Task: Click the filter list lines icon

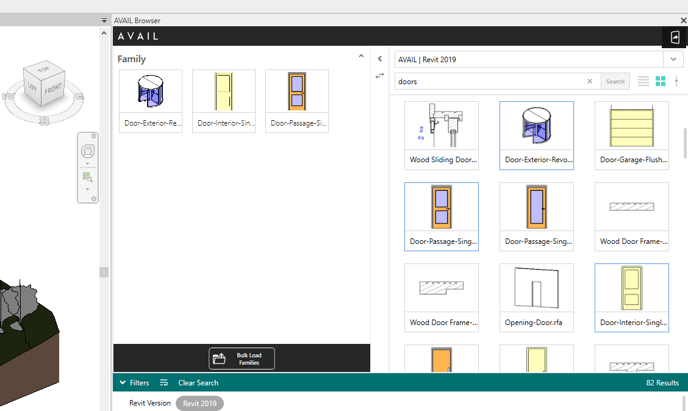Action: coord(164,382)
